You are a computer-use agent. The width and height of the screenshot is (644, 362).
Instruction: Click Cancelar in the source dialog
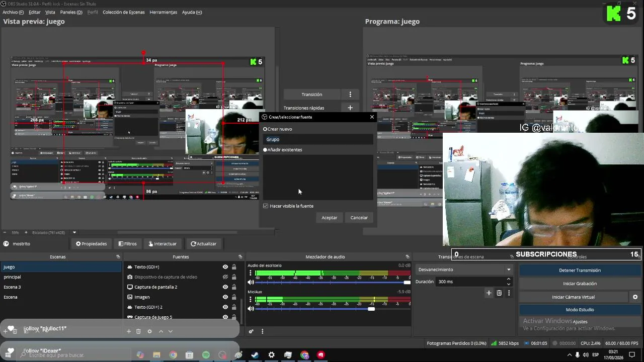359,218
